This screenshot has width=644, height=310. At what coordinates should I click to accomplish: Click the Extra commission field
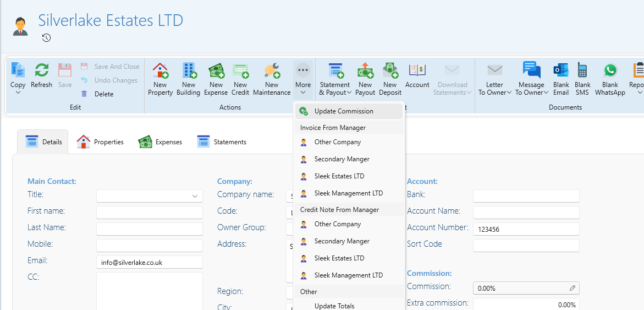click(x=526, y=304)
